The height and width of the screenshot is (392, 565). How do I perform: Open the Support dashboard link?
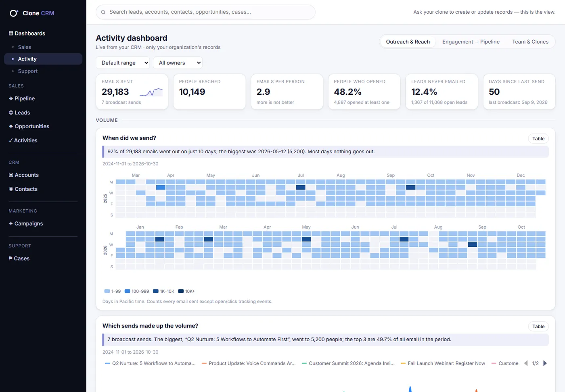pos(28,71)
